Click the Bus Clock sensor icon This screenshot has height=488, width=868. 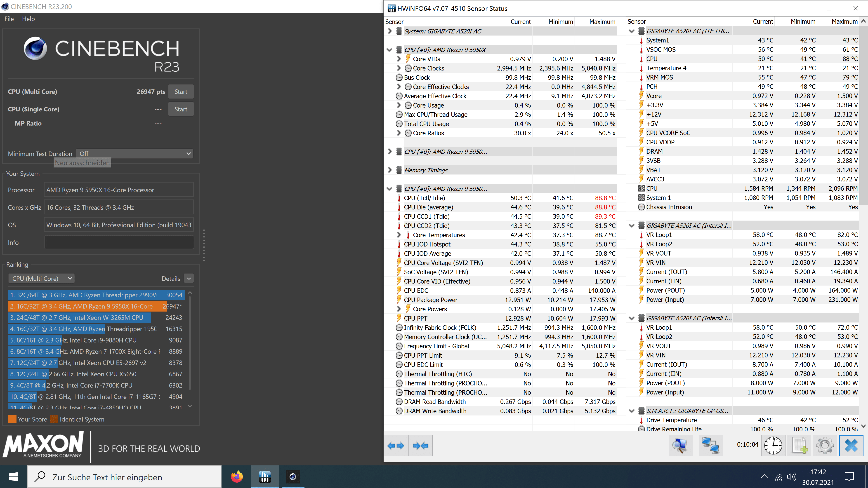[x=399, y=77]
